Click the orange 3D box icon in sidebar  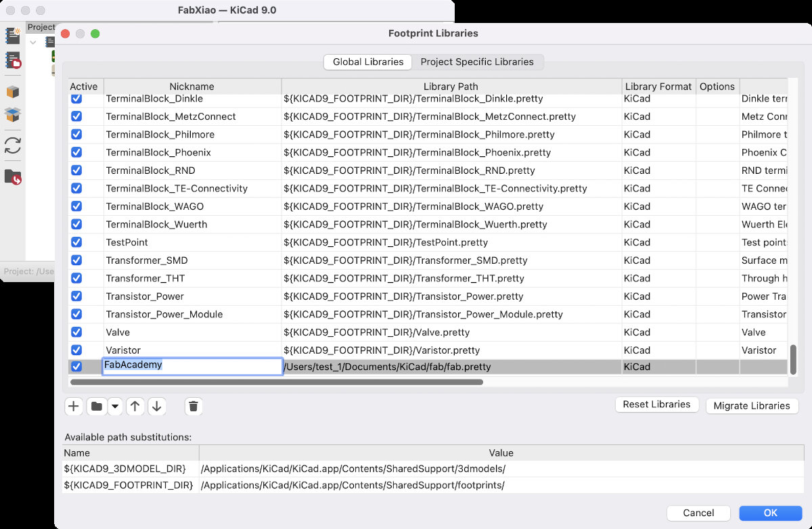[x=12, y=91]
